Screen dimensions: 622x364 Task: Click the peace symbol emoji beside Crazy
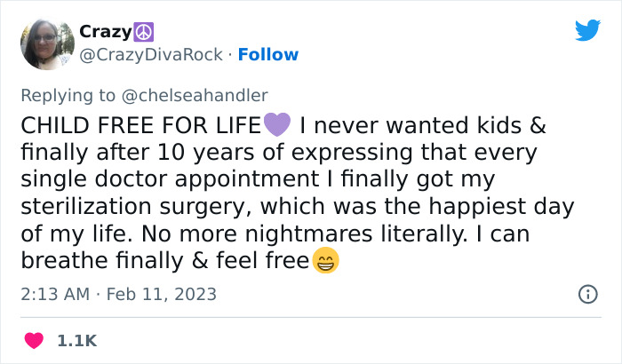click(x=145, y=31)
